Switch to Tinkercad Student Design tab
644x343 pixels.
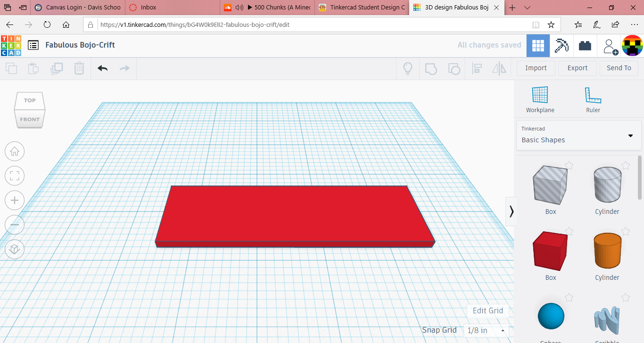(x=362, y=8)
